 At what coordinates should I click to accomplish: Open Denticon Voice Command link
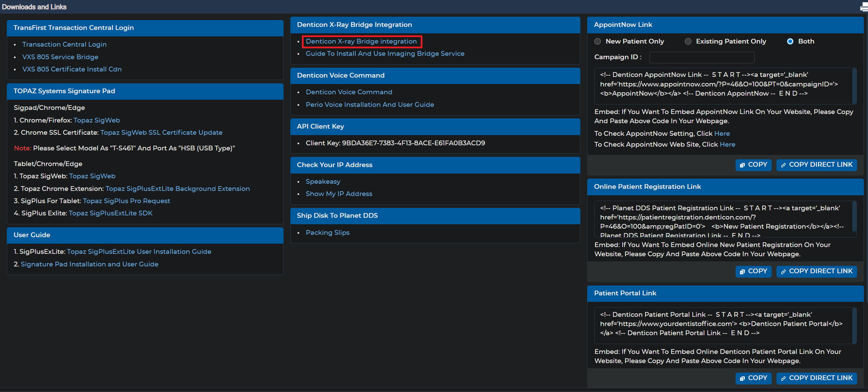click(349, 92)
